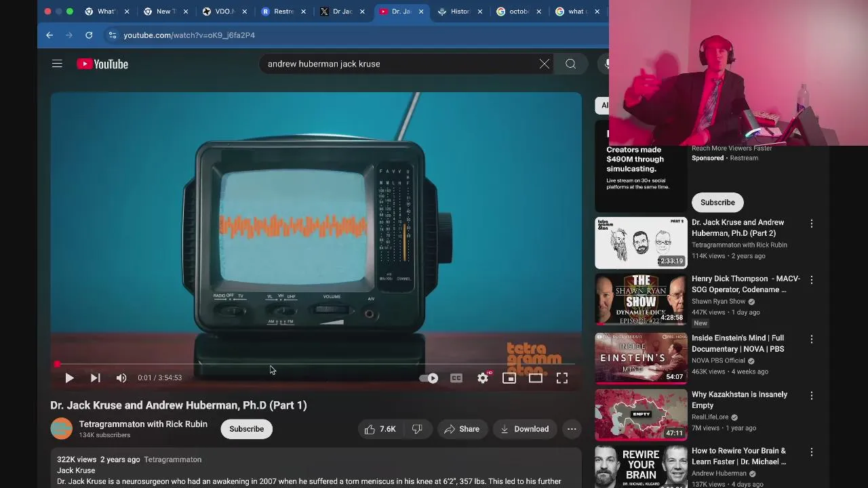
Task: Open the Restream sponsored ad thumbnail
Action: point(641,166)
